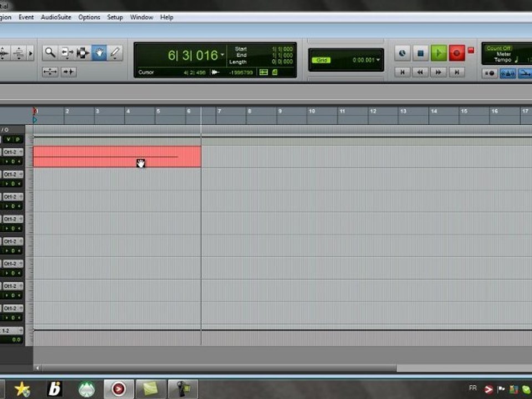Click the End selection value field

tap(282, 55)
